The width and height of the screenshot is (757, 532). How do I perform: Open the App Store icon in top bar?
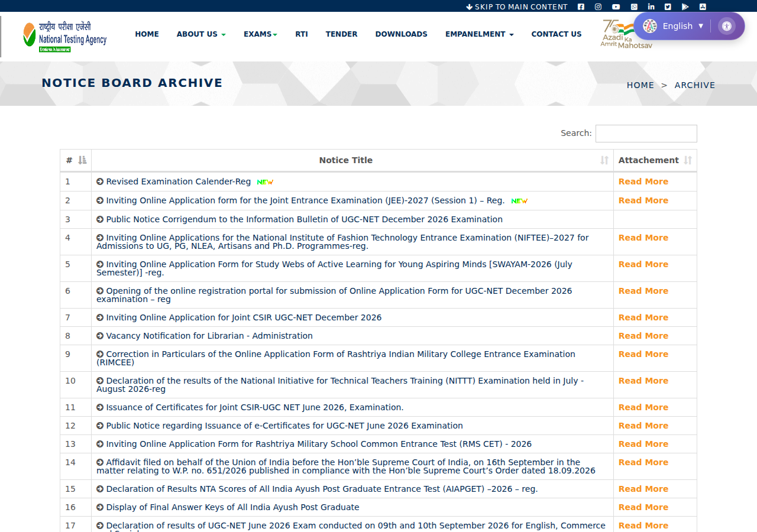coord(703,7)
